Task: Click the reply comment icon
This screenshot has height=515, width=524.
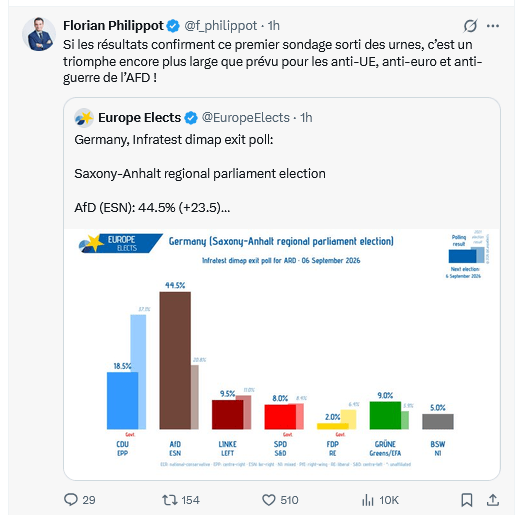Action: point(71,500)
